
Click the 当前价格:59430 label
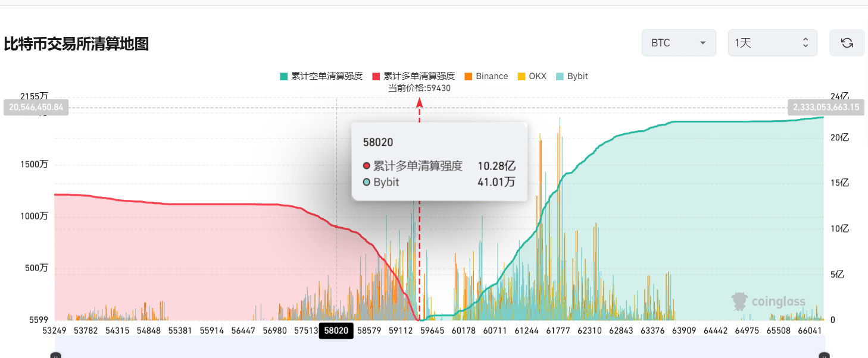[x=419, y=88]
